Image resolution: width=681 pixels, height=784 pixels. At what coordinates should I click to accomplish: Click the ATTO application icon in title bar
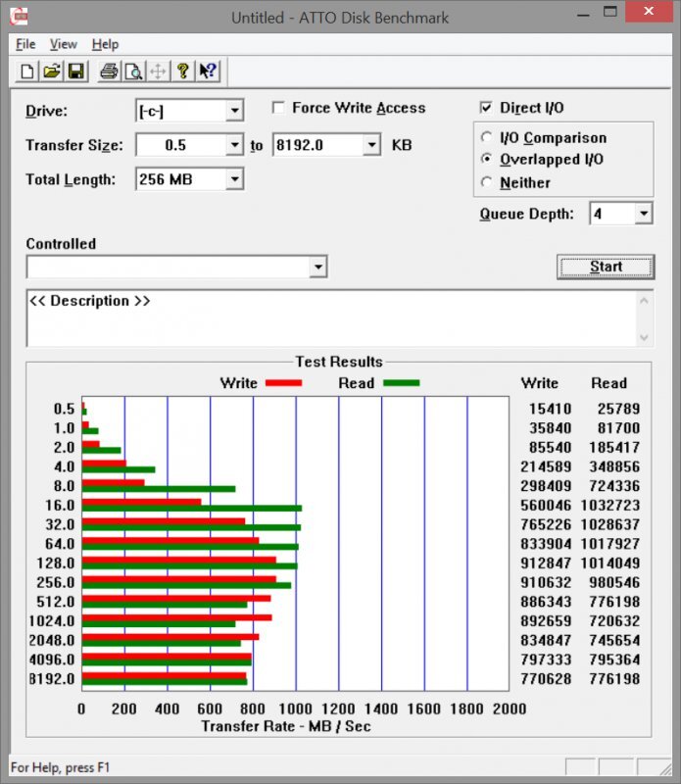point(19,18)
